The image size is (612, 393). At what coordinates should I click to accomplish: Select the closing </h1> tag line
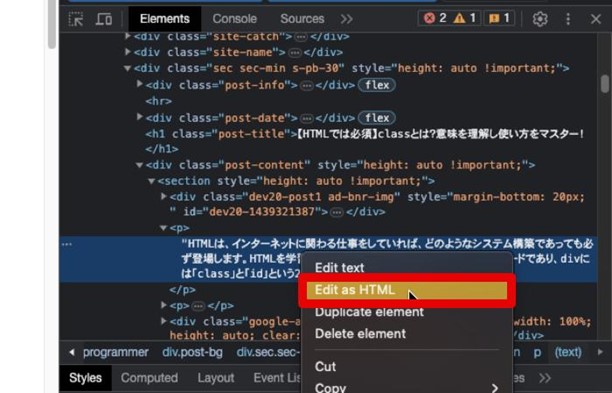tap(162, 149)
